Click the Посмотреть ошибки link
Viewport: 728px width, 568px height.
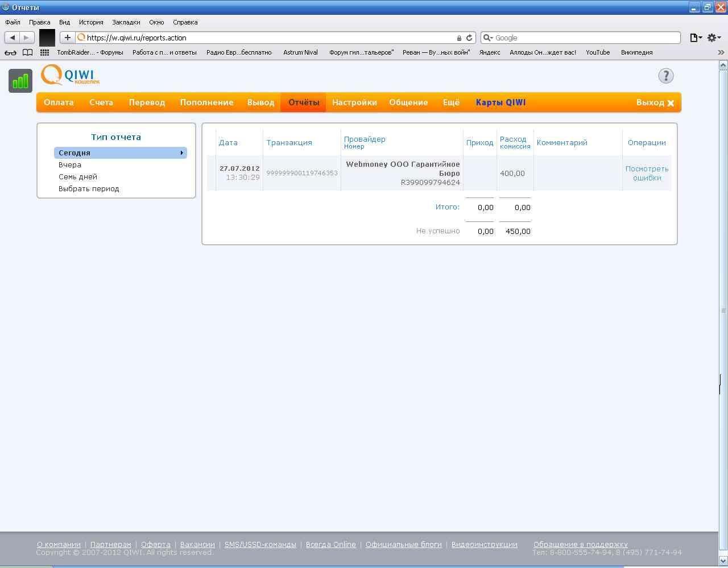coord(647,173)
